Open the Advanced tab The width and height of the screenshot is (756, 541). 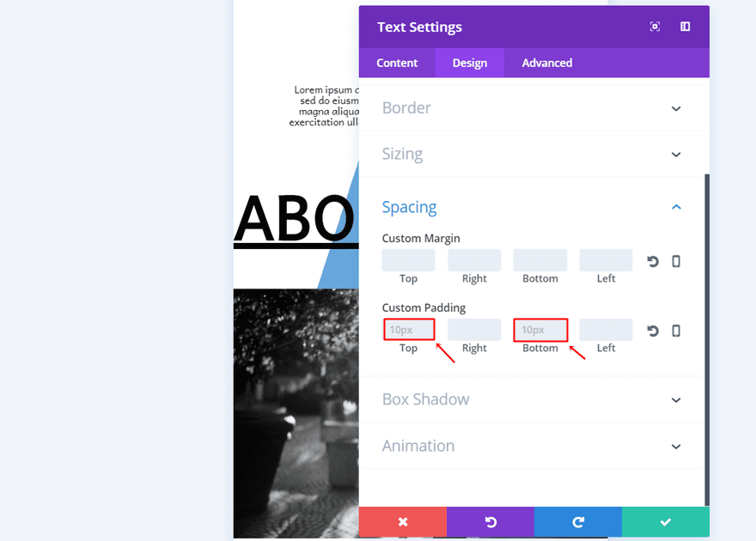[x=547, y=63]
